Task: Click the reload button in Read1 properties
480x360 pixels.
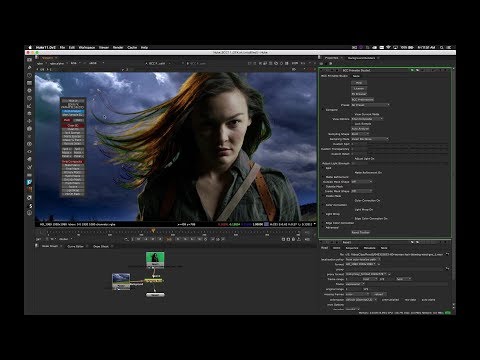Action: pos(379,294)
